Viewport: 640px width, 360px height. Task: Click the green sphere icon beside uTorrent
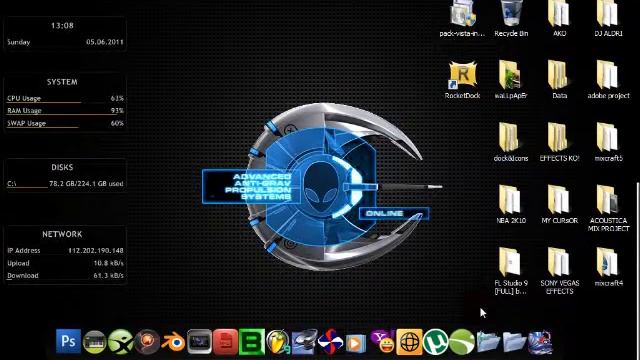point(461,342)
